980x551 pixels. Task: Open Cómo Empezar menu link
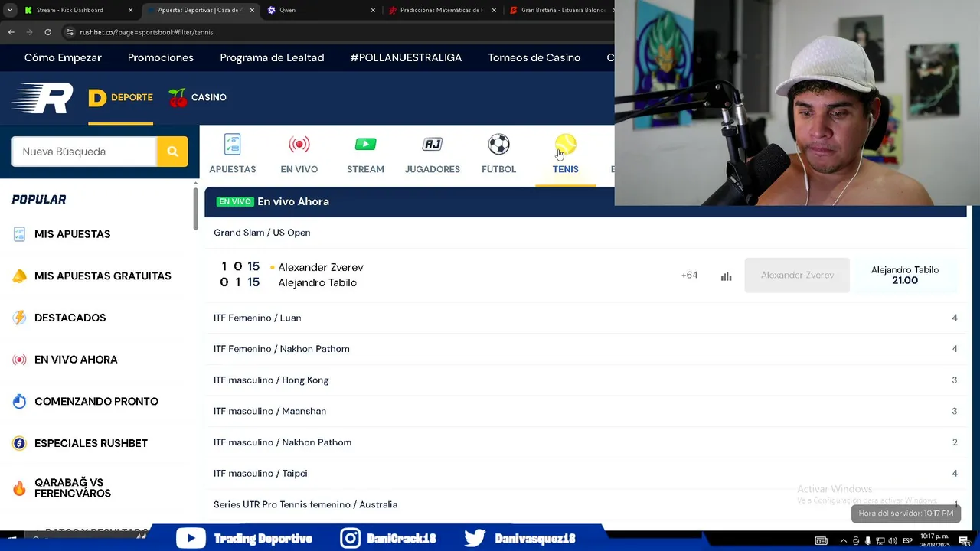point(63,57)
